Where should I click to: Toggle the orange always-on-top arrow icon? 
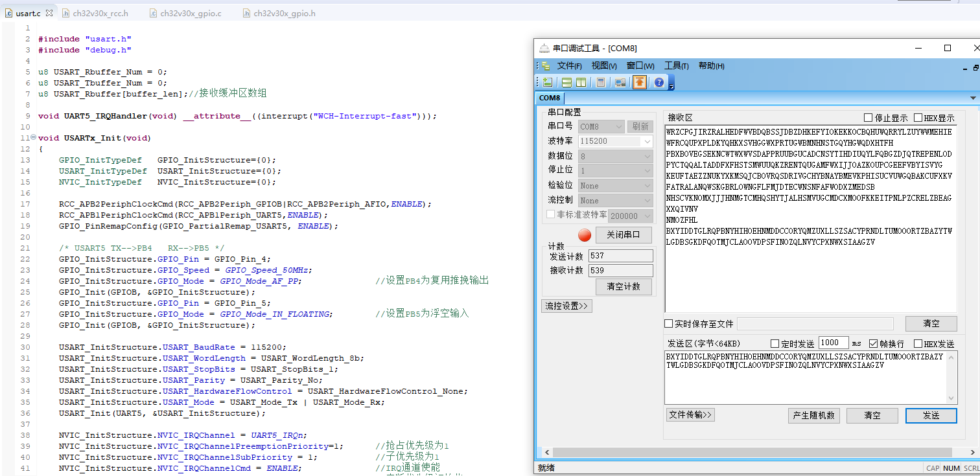coord(640,82)
